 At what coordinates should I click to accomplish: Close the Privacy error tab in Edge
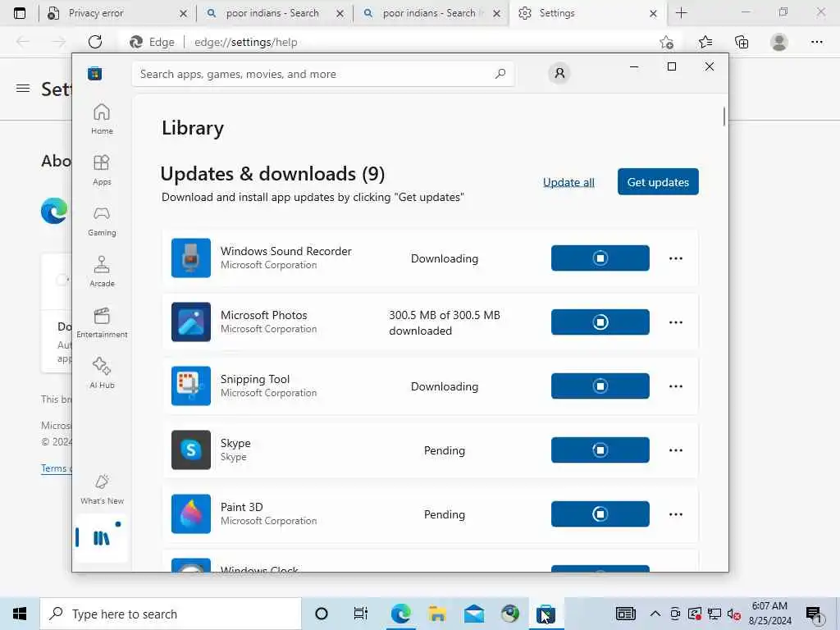coord(183,13)
